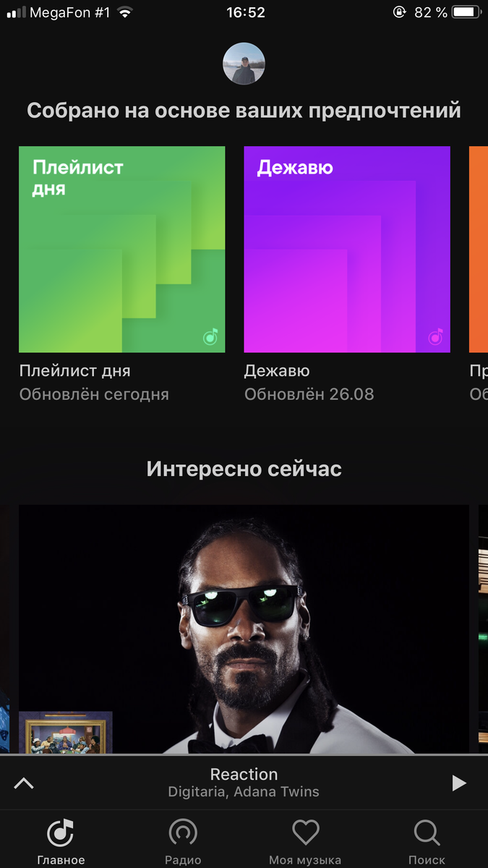The height and width of the screenshot is (868, 488).
Task: Expand the mini player with chevron
Action: tap(24, 783)
